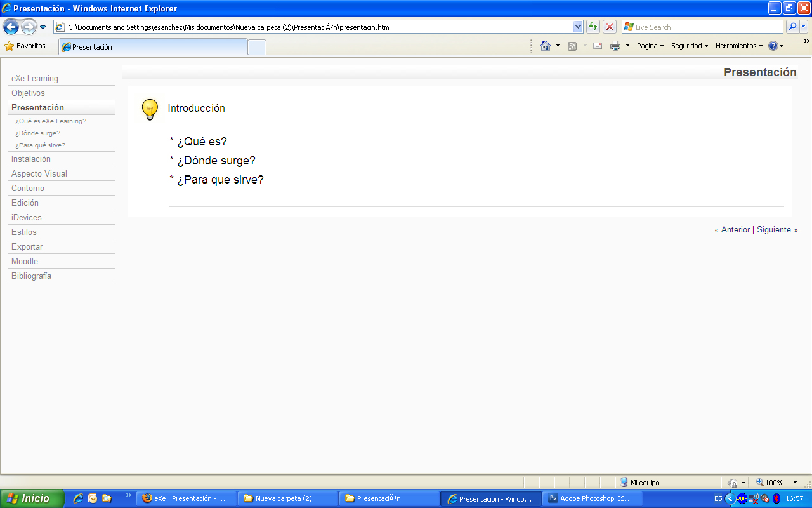Viewport: 812px width, 508px height.
Task: Open the Favoritos star button
Action: click(25, 46)
